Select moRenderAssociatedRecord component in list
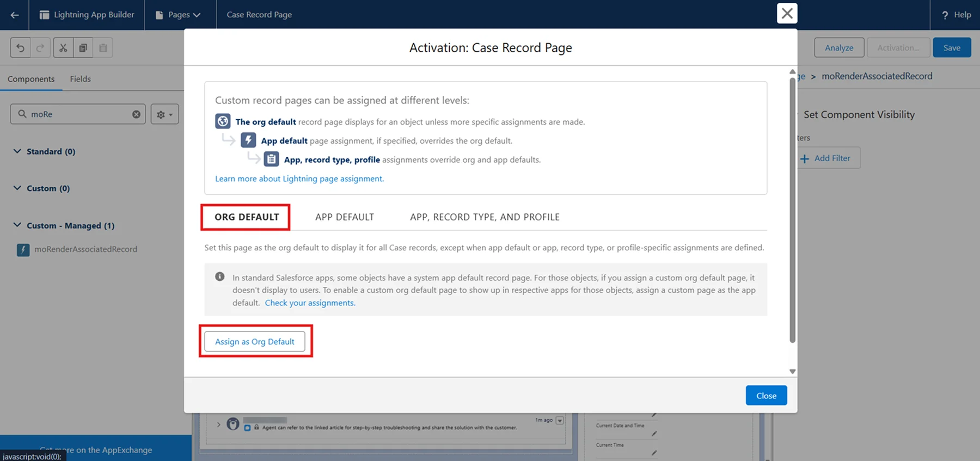Viewport: 980px width, 461px height. coord(85,249)
